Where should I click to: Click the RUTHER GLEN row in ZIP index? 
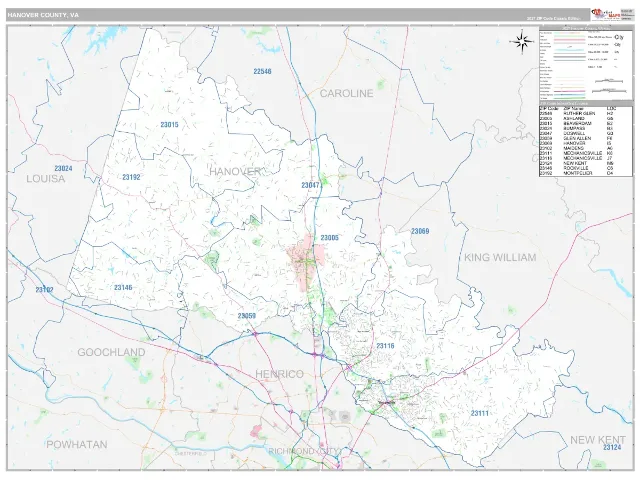(585, 113)
